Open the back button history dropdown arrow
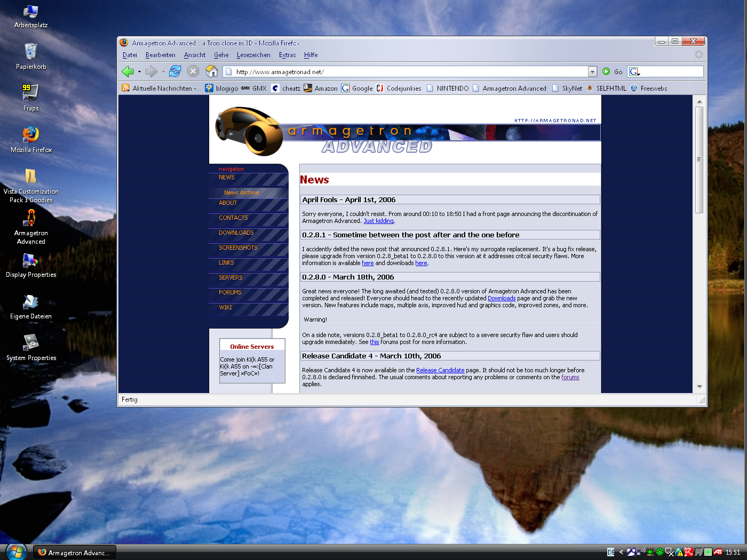The image size is (747, 560). click(x=139, y=71)
